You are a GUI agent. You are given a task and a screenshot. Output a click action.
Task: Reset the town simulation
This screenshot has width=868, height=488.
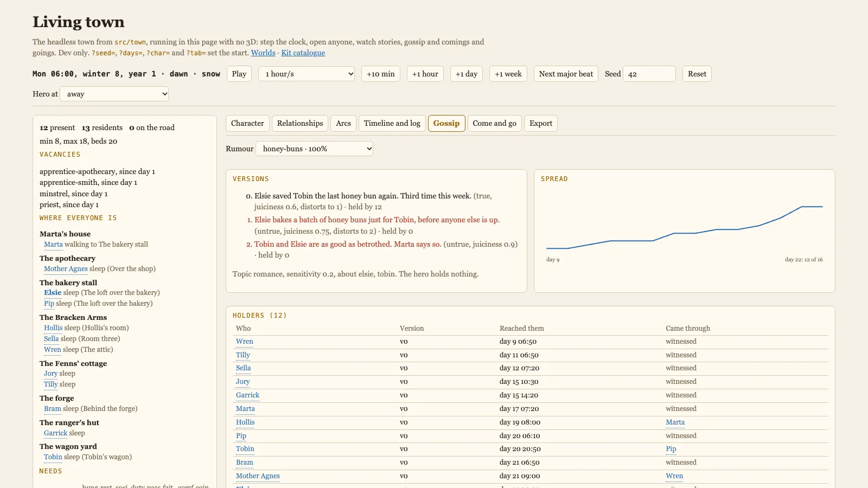point(697,74)
